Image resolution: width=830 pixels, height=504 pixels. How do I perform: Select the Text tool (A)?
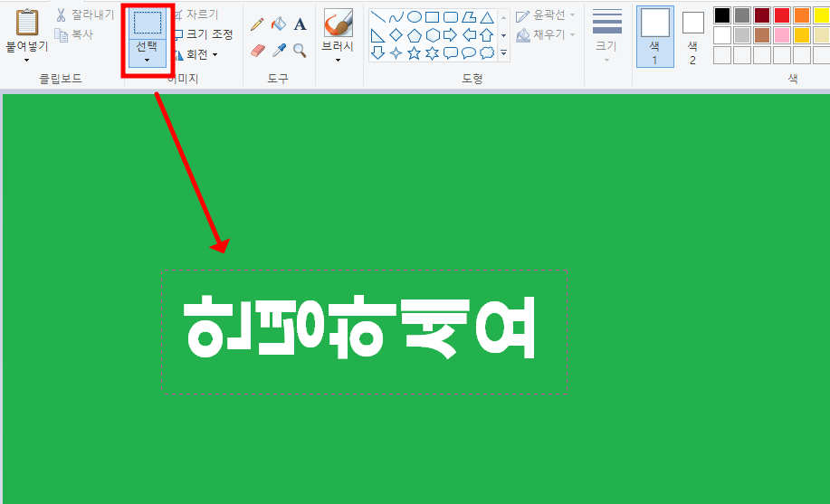tap(301, 24)
